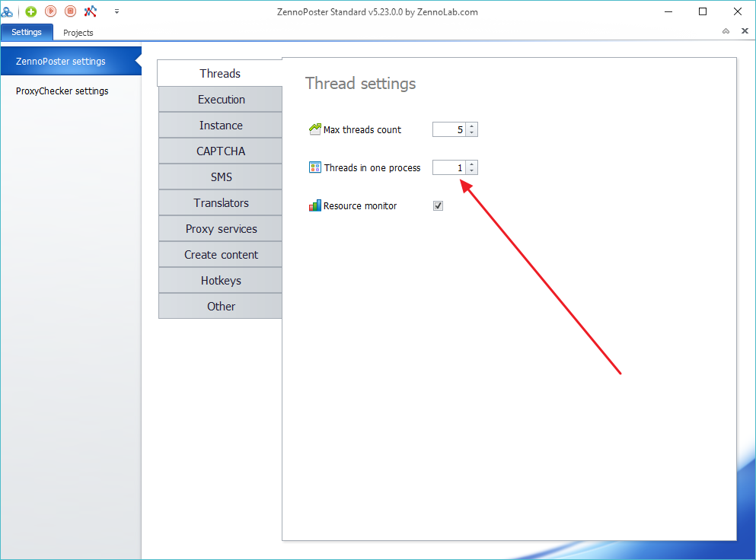Viewport: 756px width, 560px height.
Task: Click the orange stop button icon
Action: [70, 11]
